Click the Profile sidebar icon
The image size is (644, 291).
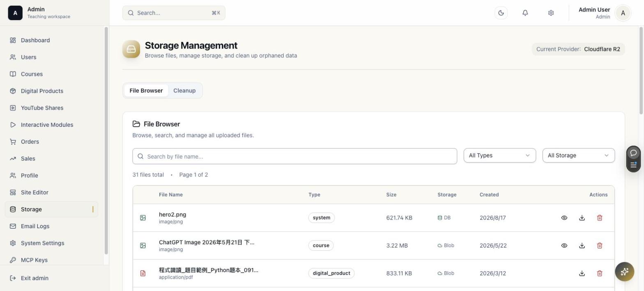pos(13,175)
